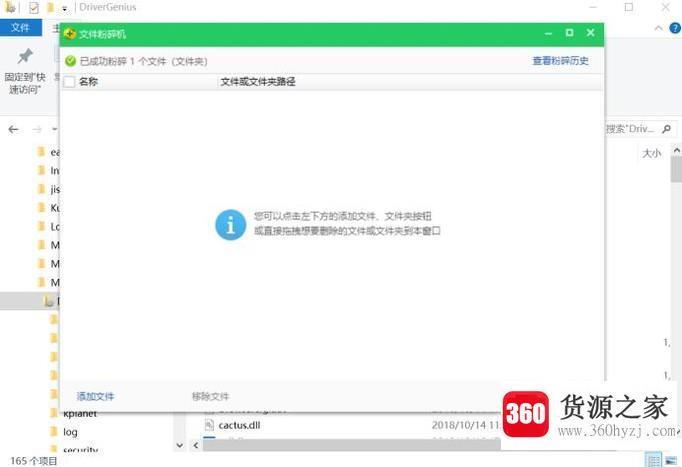The image size is (682, 467).
Task: Select the kplanet folder in Explorer tree
Action: click(80, 414)
